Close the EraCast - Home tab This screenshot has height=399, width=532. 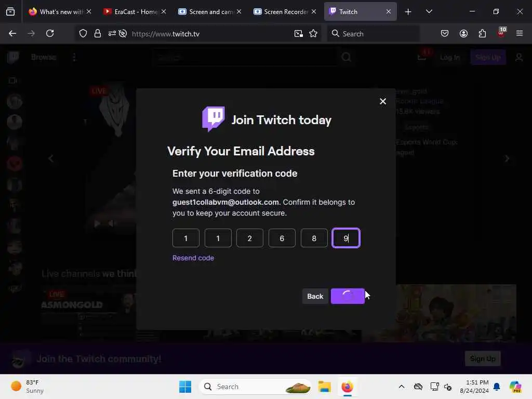coord(164,11)
